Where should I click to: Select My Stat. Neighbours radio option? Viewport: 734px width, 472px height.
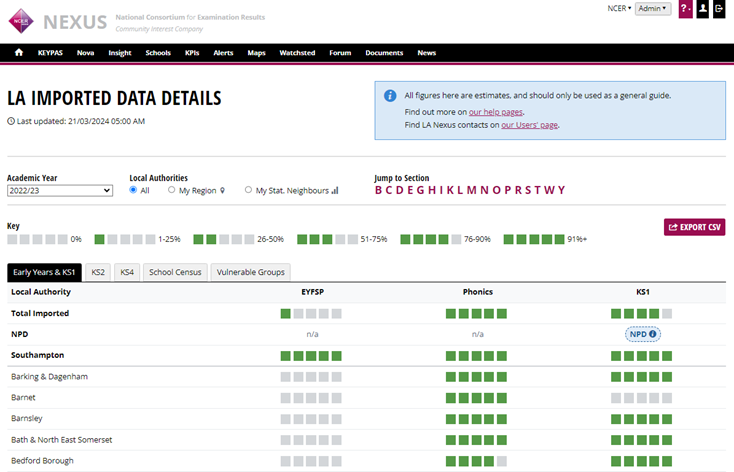point(249,190)
